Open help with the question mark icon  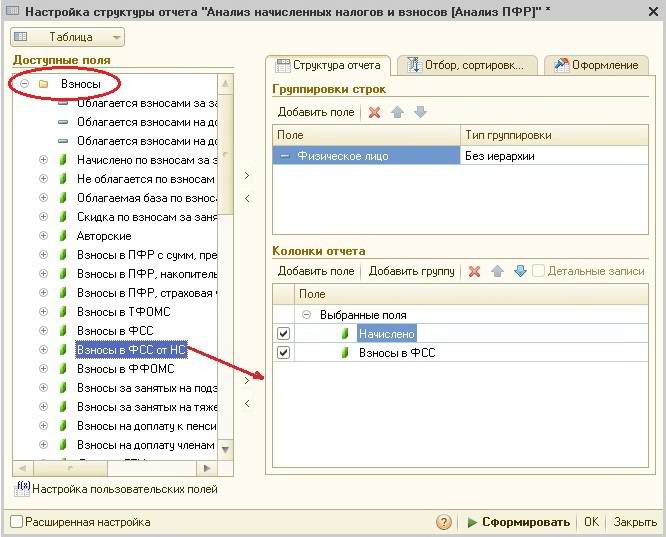click(444, 522)
